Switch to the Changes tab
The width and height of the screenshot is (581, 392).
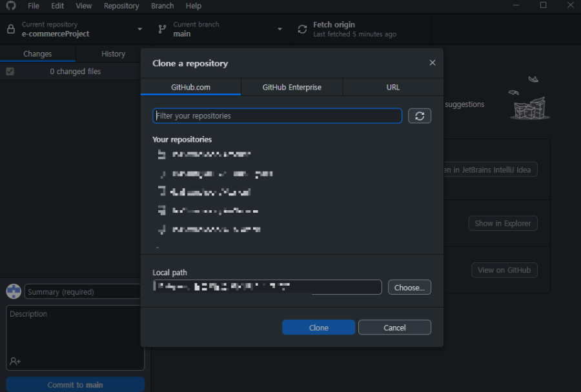point(37,54)
